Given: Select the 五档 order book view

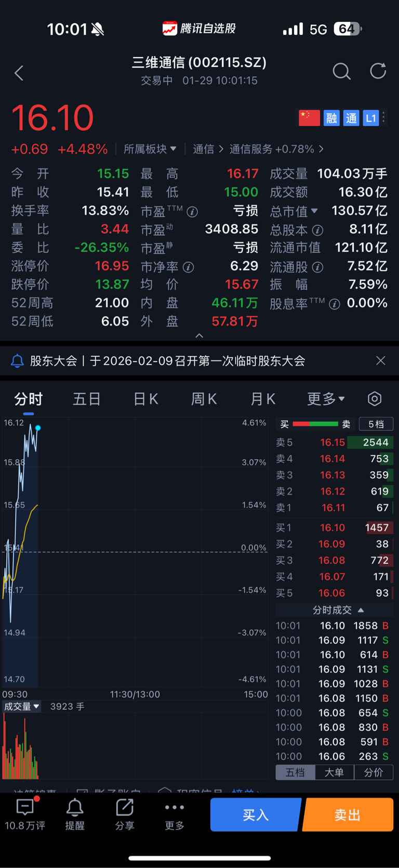Looking at the screenshot, I should 295,772.
